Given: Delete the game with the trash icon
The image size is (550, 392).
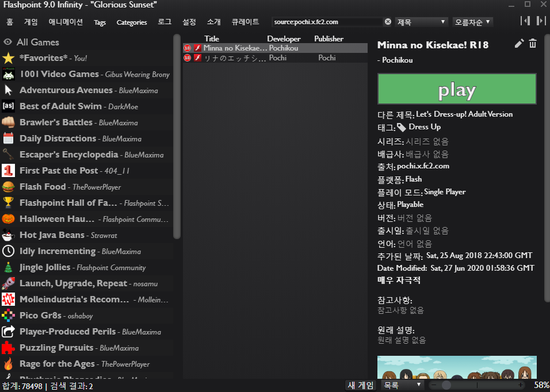Looking at the screenshot, I should pos(533,44).
